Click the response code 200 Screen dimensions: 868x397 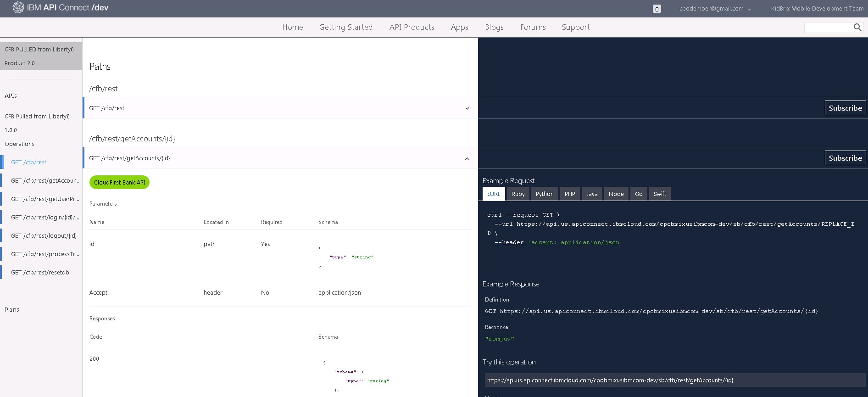pos(94,359)
